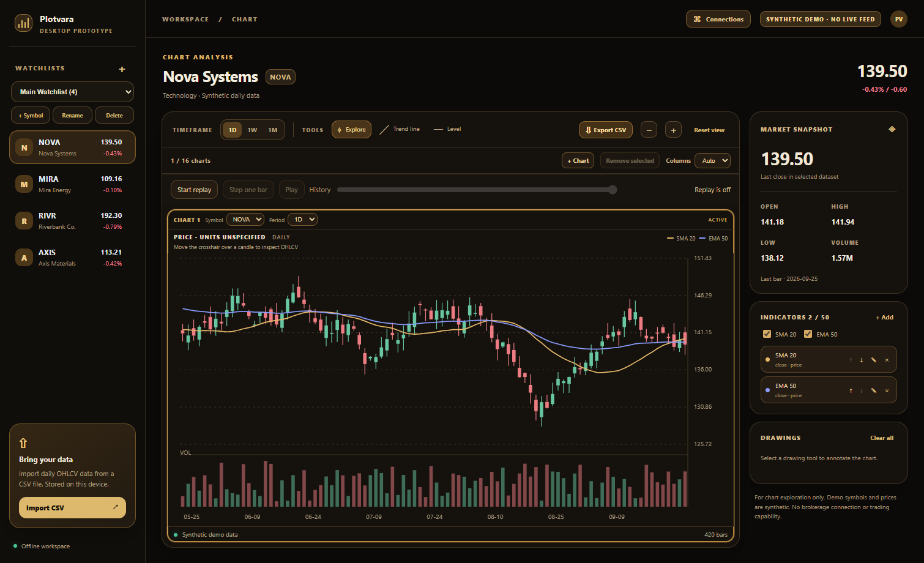Click the EMA 50 chart legend label
Viewport: 924px width, 563px height.
pos(713,239)
